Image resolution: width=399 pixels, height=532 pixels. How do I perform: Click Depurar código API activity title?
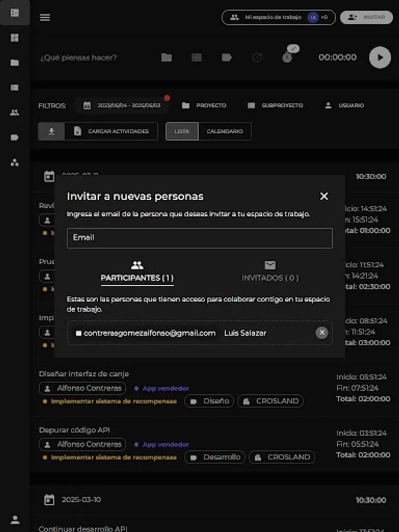[x=74, y=430]
